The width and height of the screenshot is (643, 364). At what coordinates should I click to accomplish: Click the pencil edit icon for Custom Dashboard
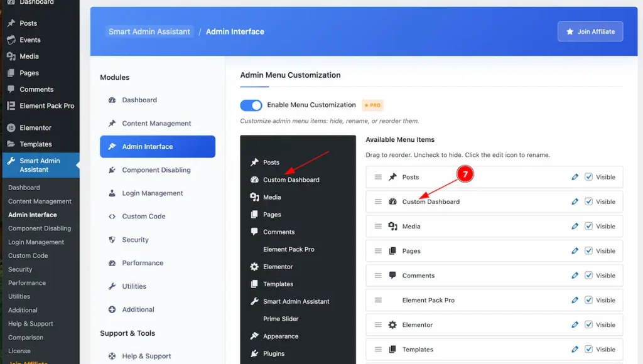click(x=575, y=201)
